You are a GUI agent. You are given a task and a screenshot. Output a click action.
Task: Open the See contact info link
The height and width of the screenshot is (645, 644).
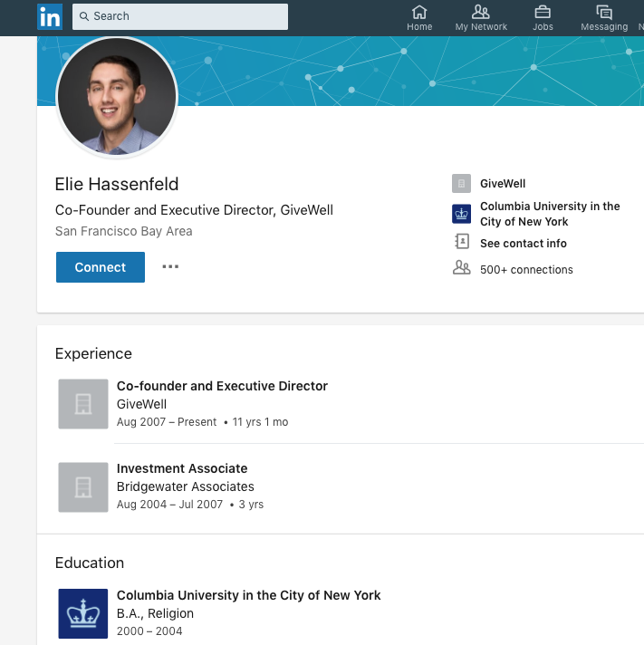(524, 243)
